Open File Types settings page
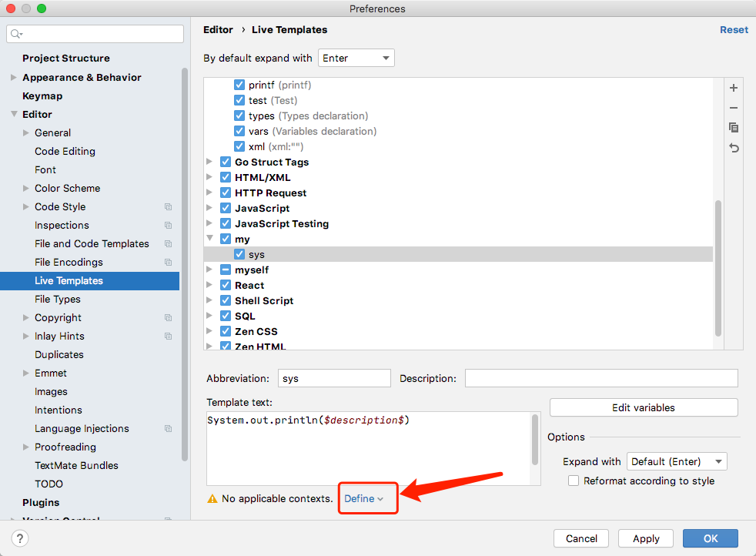Image resolution: width=756 pixels, height=556 pixels. [x=58, y=300]
